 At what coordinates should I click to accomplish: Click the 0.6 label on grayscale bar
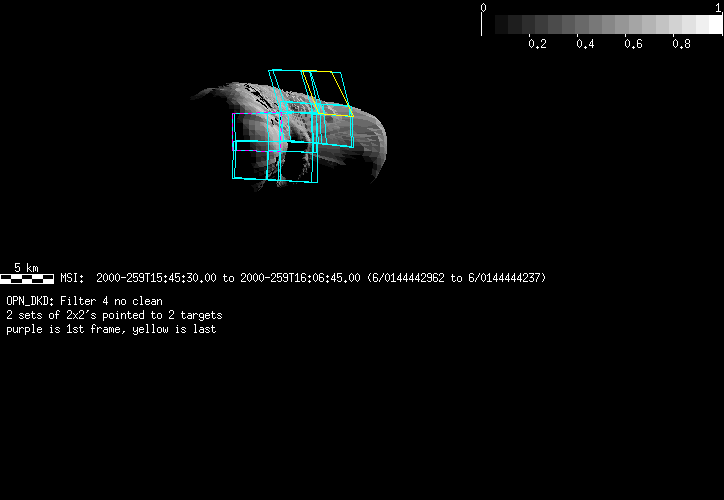(633, 44)
